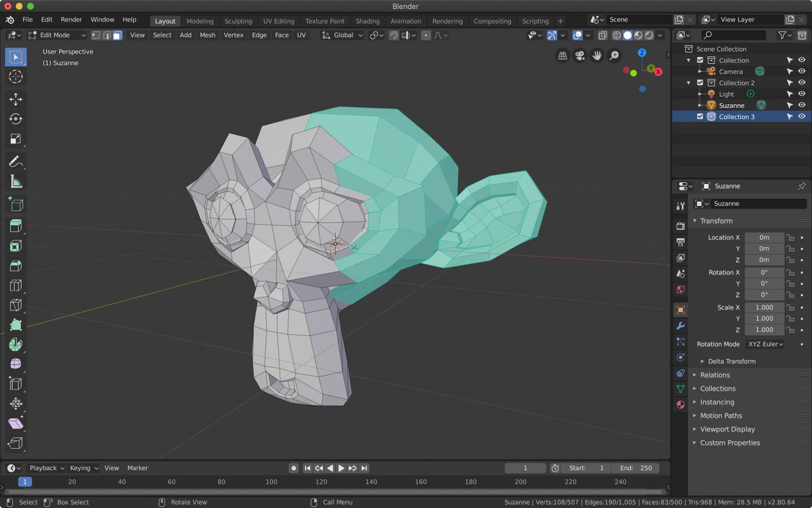Select the Shear tool
The image size is (812, 508).
click(16, 423)
